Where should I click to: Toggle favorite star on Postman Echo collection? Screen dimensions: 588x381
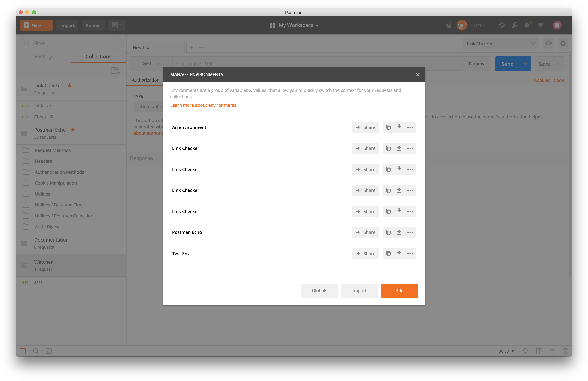coord(73,130)
